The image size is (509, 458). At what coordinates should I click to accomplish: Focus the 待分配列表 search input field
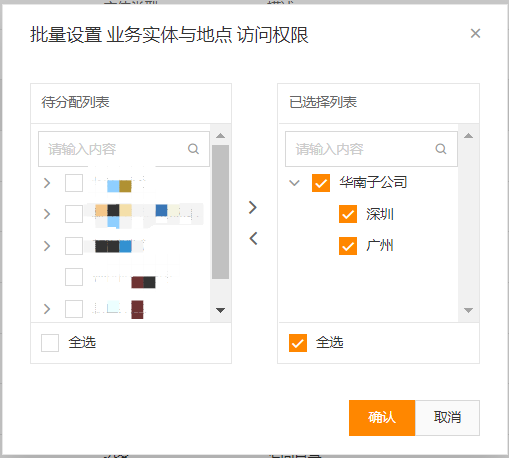tap(124, 149)
